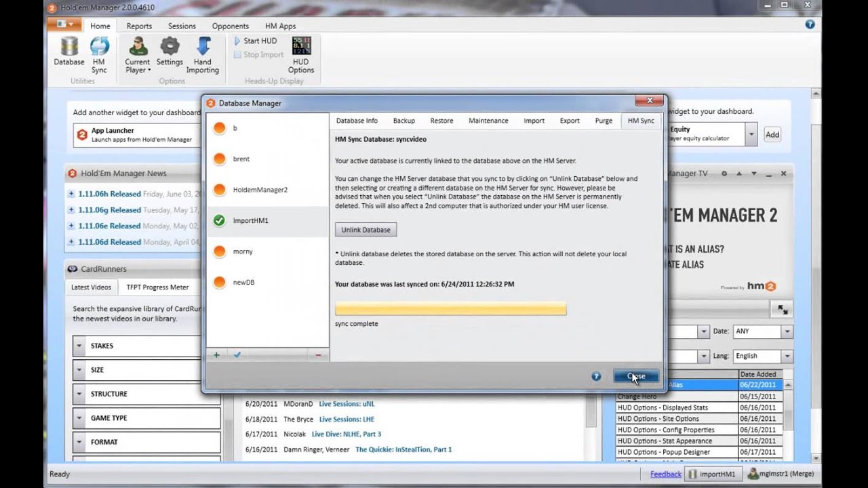
Task: Open the Maintenance tab in Database Manager
Action: coord(488,121)
